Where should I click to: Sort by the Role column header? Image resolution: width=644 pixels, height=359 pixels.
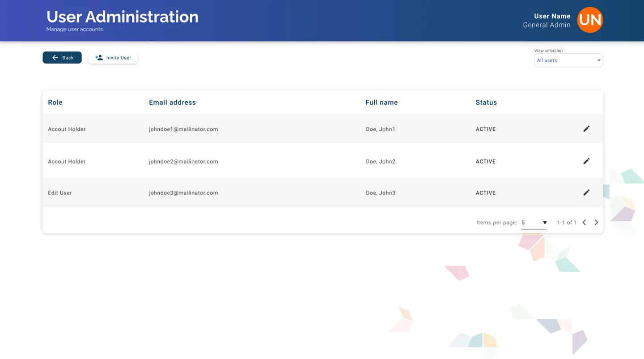click(x=55, y=103)
